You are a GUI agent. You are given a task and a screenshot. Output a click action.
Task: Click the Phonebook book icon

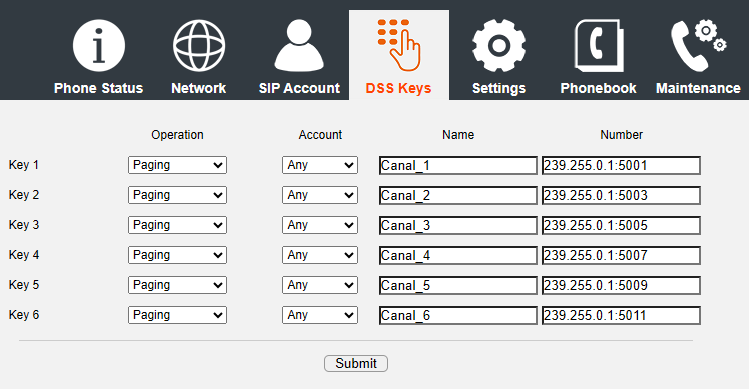pos(599,46)
